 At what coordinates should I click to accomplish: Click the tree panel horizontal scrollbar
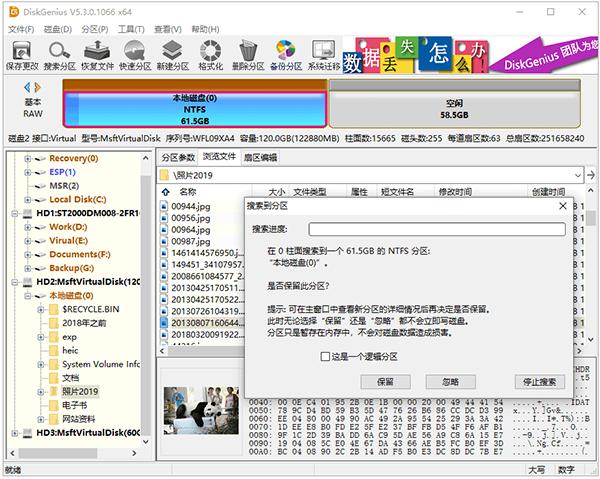(x=58, y=453)
